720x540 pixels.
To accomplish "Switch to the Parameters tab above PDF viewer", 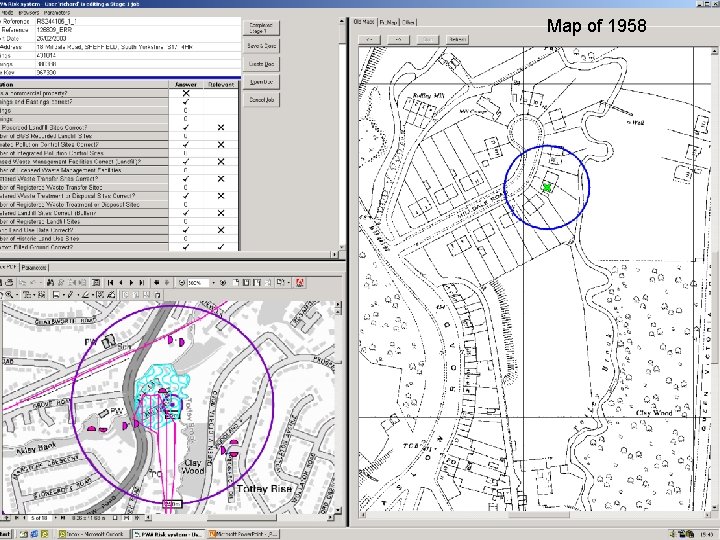I will 34,267.
